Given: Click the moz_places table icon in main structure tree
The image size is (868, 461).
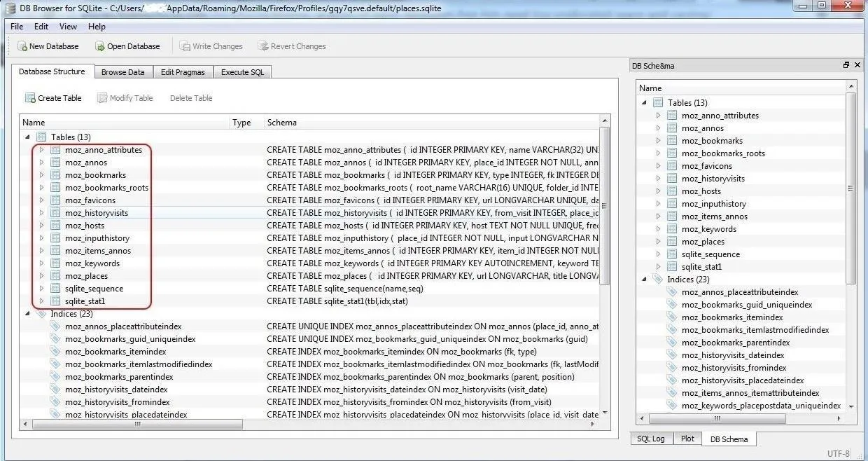Looking at the screenshot, I should (x=55, y=276).
